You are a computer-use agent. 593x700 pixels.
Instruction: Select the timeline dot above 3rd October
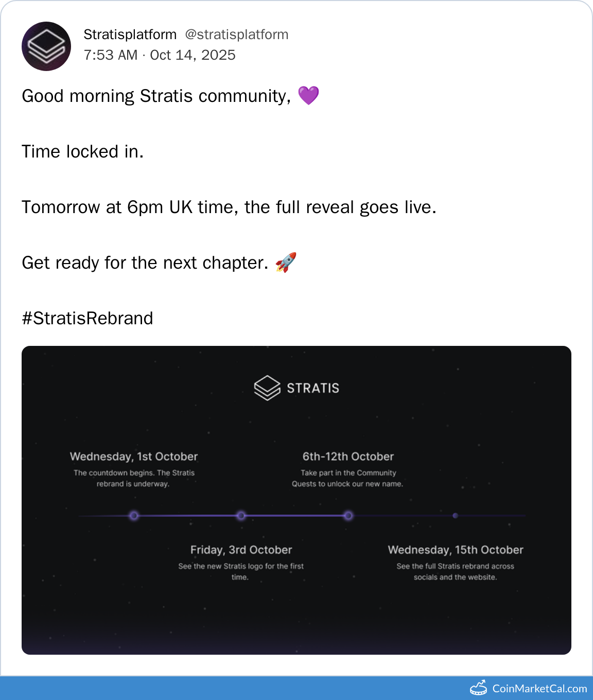(x=241, y=515)
